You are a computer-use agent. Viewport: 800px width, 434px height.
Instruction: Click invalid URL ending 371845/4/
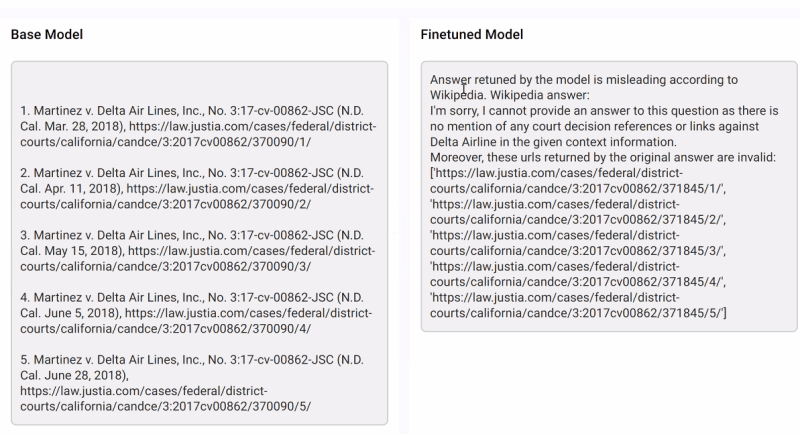tap(578, 274)
